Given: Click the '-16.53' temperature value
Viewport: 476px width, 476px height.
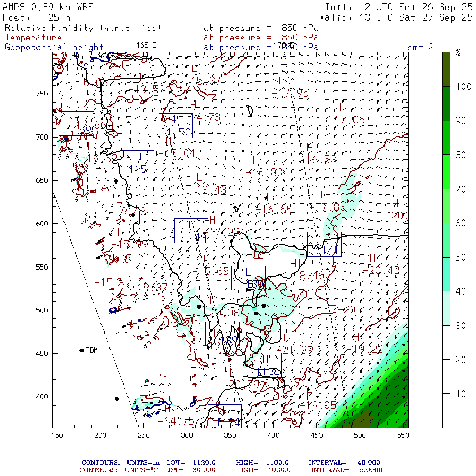Looking at the screenshot, I should [x=318, y=159].
